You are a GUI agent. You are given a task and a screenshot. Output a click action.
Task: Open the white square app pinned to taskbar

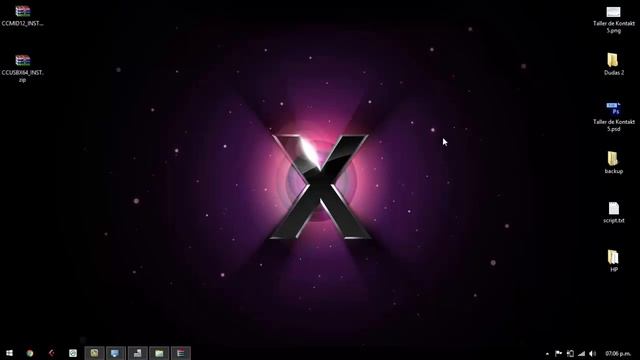pos(73,353)
